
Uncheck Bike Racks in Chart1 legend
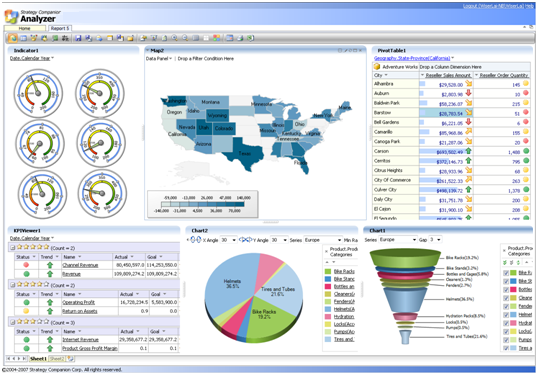(x=506, y=273)
